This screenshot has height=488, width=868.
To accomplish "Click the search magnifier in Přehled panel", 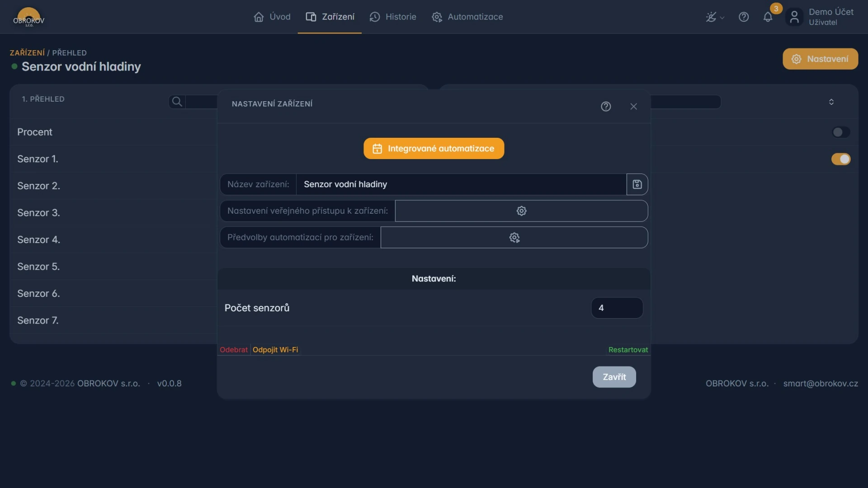I will [177, 102].
